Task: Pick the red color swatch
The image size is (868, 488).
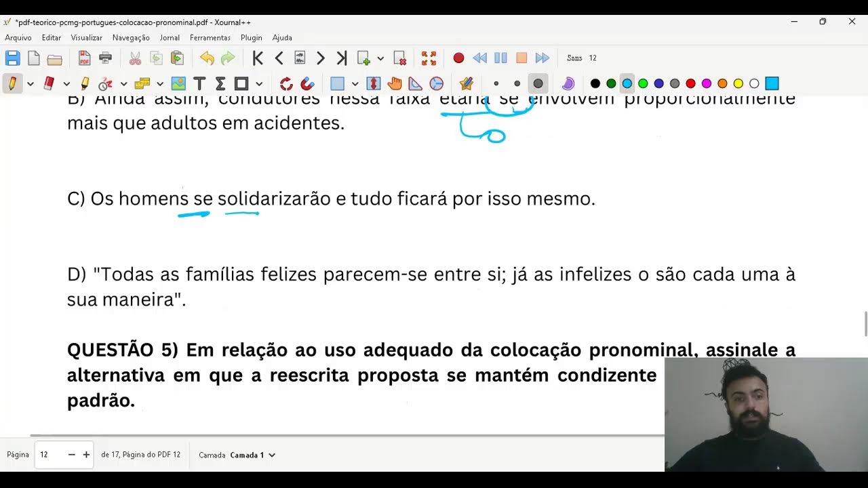Action: (x=690, y=83)
